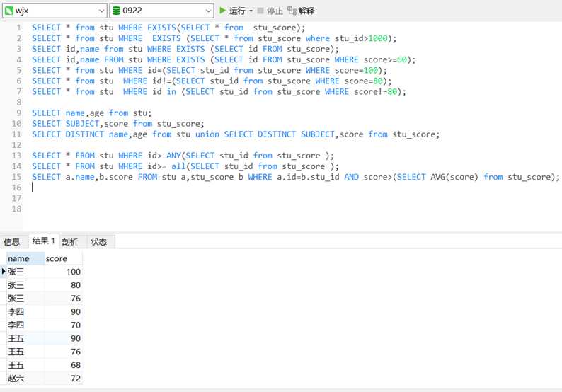Click the Stop (停止) button

[270, 11]
